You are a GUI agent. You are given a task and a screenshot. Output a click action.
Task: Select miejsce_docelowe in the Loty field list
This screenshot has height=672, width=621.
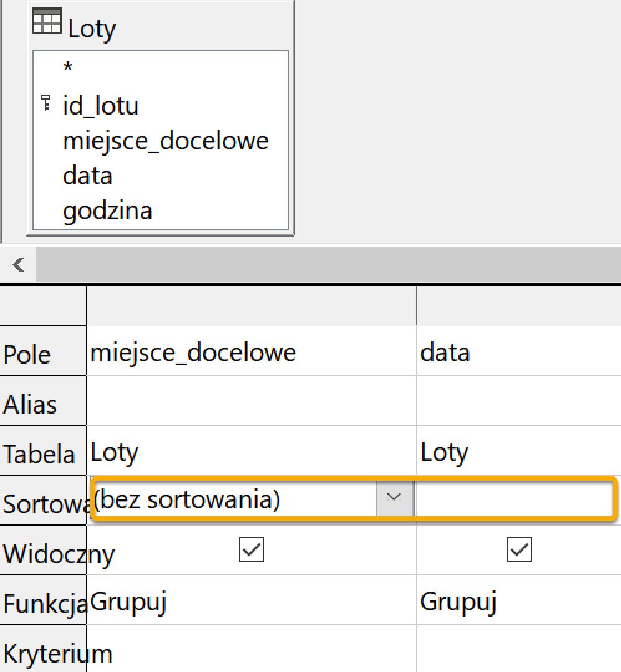(x=165, y=140)
